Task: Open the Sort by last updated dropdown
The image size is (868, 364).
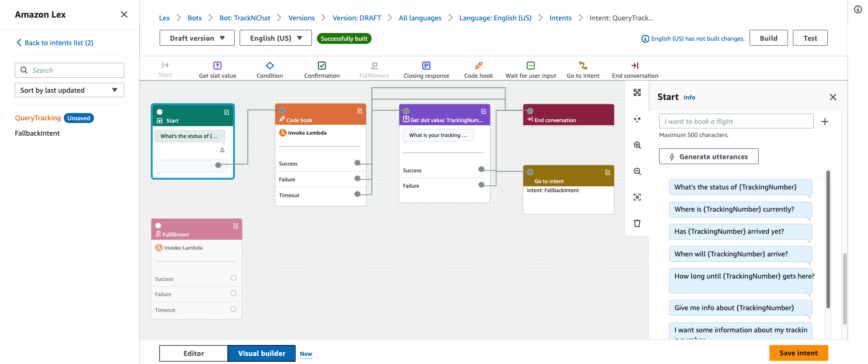Action: pos(70,90)
